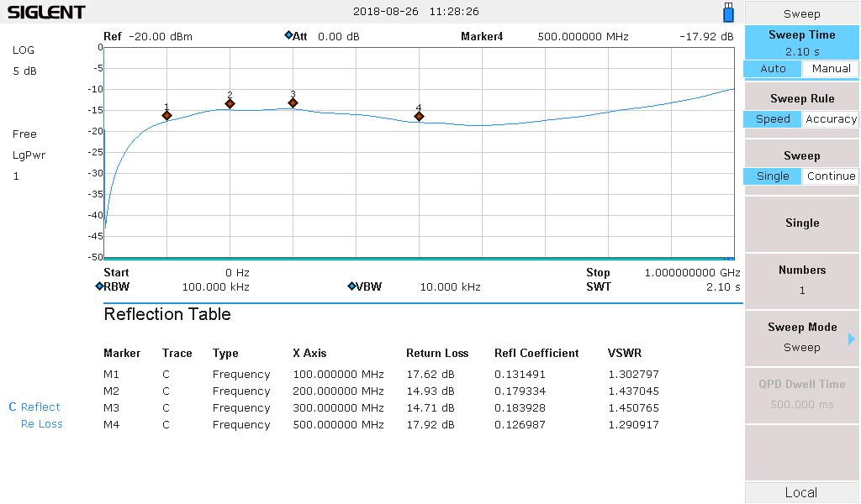This screenshot has height=504, width=861.
Task: Click the SWT 2.10 s value
Action: pos(722,286)
